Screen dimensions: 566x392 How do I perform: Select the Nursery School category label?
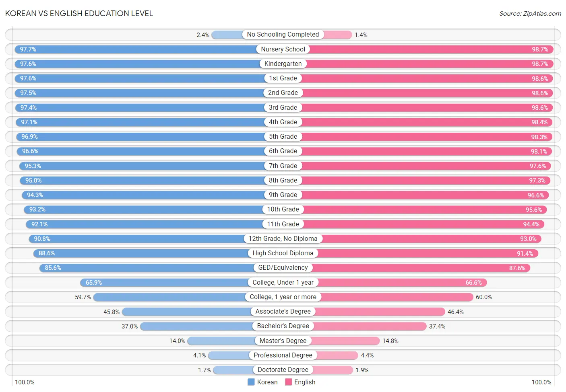pos(283,49)
